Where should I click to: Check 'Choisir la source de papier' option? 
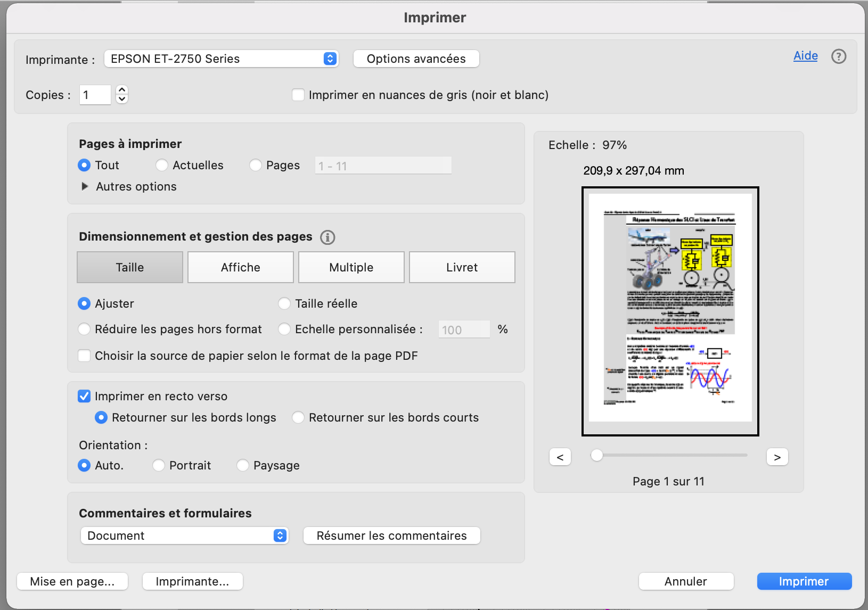pyautogui.click(x=84, y=356)
